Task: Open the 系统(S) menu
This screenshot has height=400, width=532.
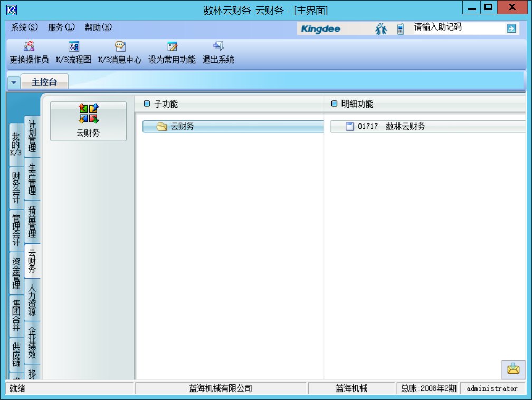Action: tap(24, 27)
